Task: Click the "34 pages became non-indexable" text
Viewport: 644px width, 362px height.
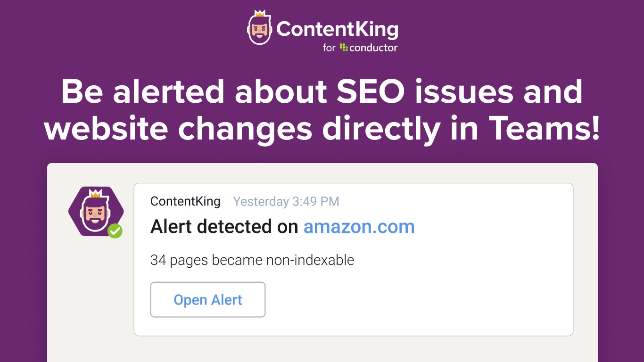Action: click(x=252, y=260)
